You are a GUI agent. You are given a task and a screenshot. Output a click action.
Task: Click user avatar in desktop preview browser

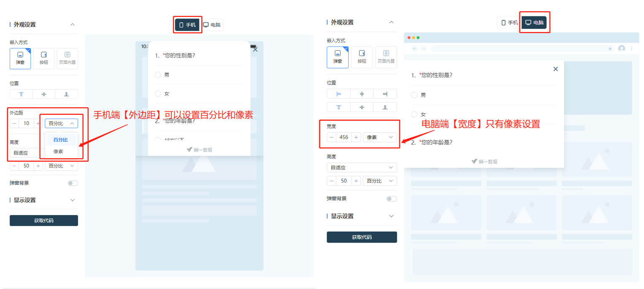point(622,49)
